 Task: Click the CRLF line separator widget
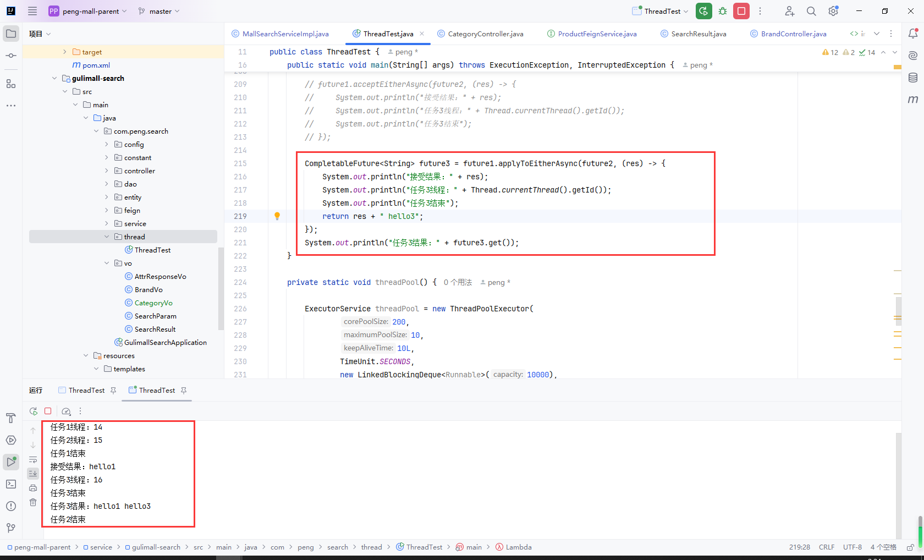(x=827, y=547)
